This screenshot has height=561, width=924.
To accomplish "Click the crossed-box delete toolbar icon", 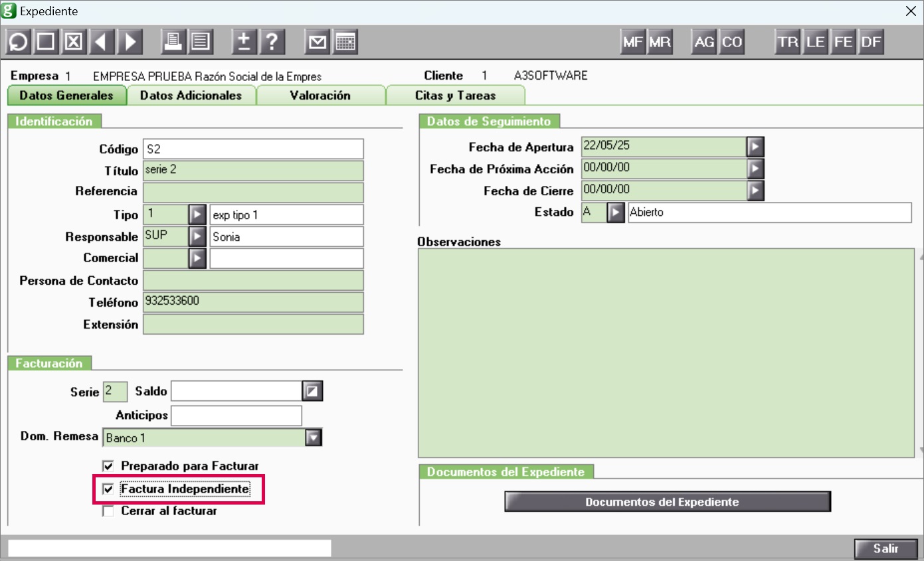I will pos(73,42).
